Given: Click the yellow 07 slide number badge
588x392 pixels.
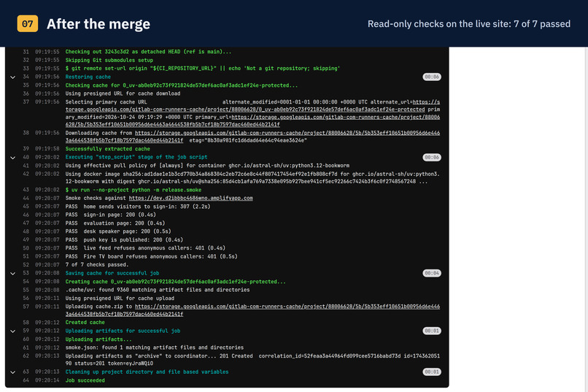Looking at the screenshot, I should [x=28, y=23].
